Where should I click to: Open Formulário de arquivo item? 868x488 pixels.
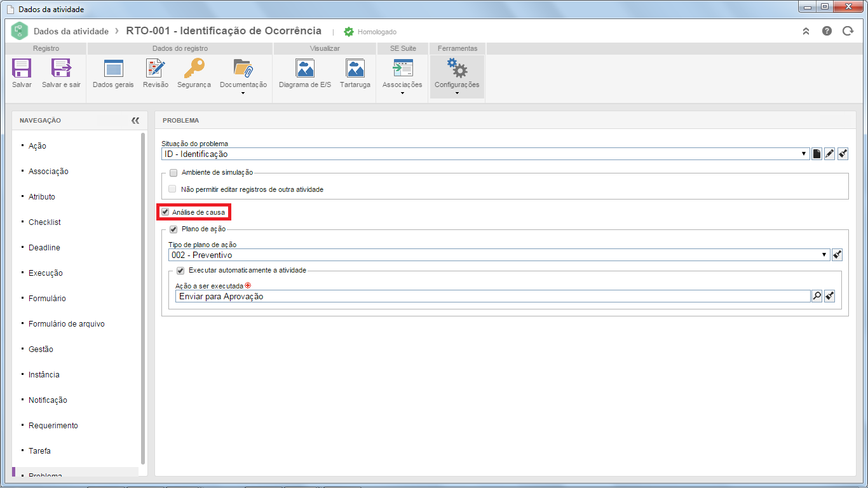pos(67,324)
